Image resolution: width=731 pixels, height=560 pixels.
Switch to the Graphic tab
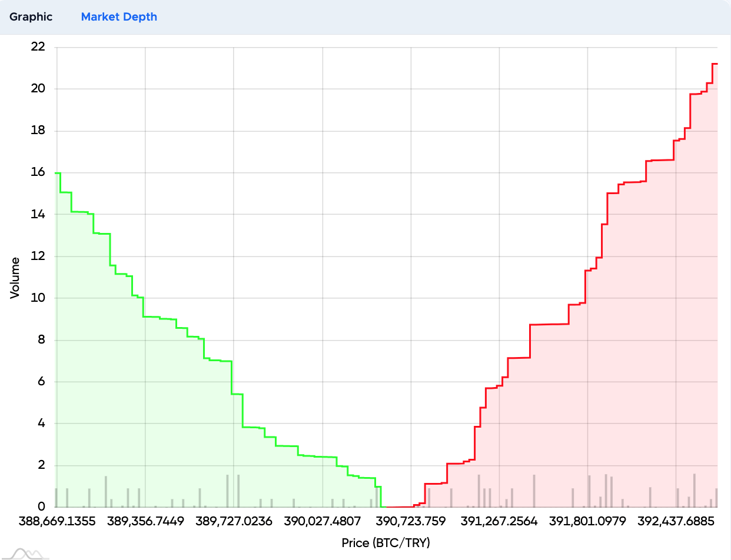tap(31, 17)
